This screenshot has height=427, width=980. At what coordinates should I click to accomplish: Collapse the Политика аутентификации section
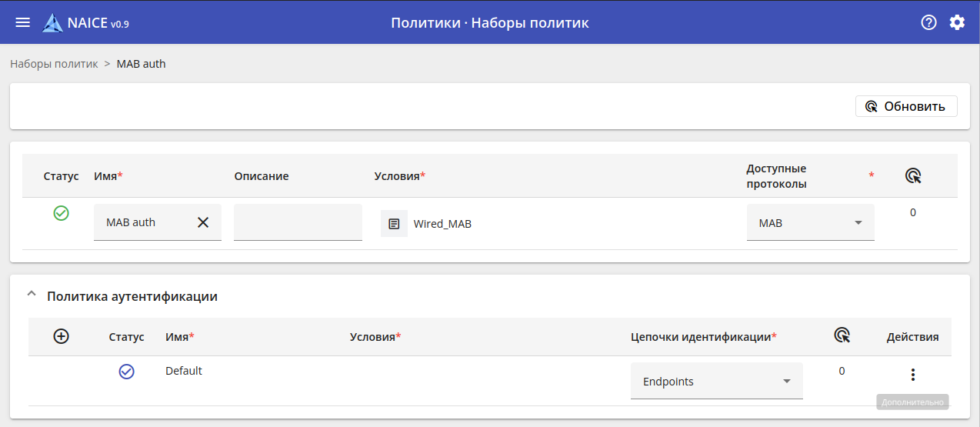(x=32, y=295)
